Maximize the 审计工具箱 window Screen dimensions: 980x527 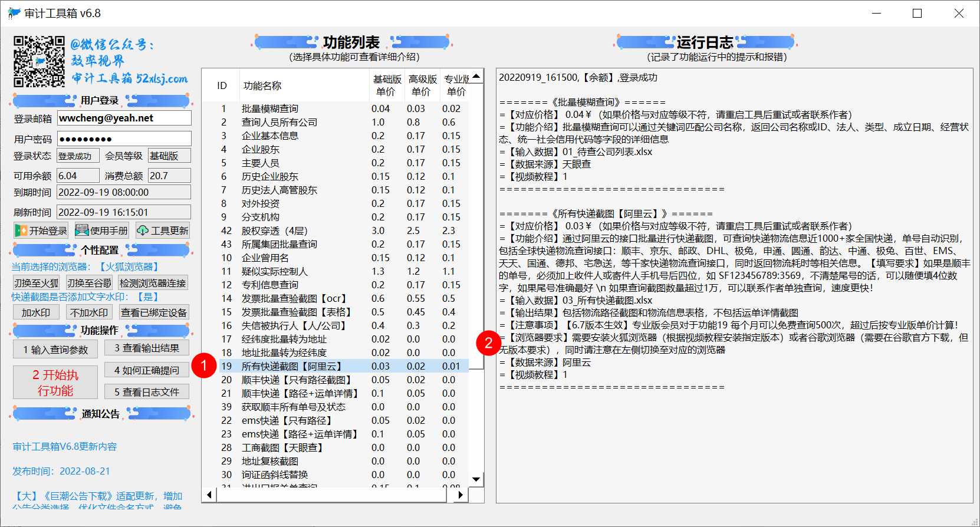click(917, 13)
